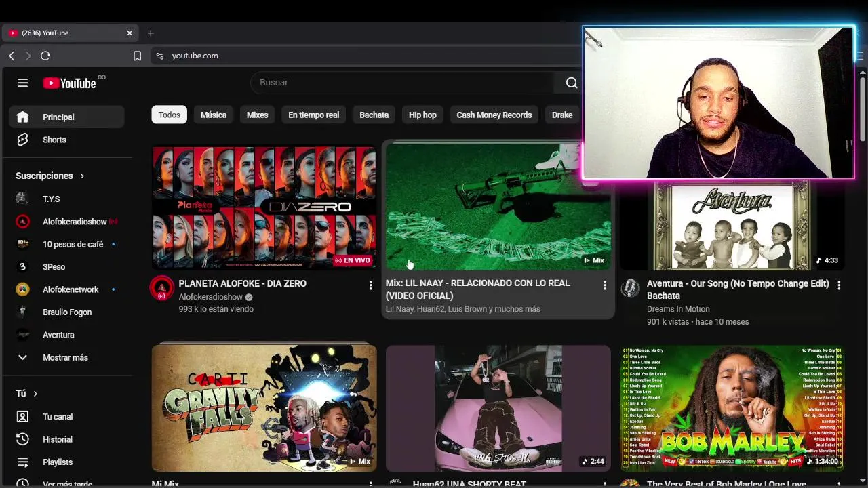This screenshot has width=868, height=488.
Task: Click Alofokeradioshow avatar beside PLANETA ALOFOKE title
Action: coord(161,289)
